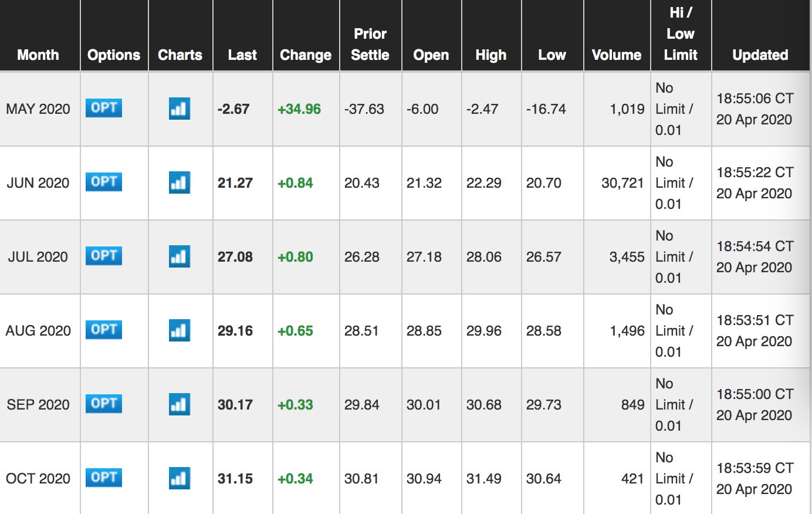The image size is (812, 514).
Task: Click the SEP 2020 OPT button
Action: [x=104, y=404]
